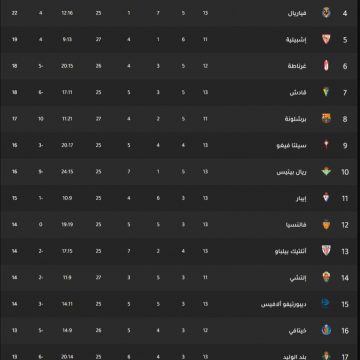This screenshot has width=360, height=360.
Task: Click the Real Betis green crest
Action: (326, 171)
